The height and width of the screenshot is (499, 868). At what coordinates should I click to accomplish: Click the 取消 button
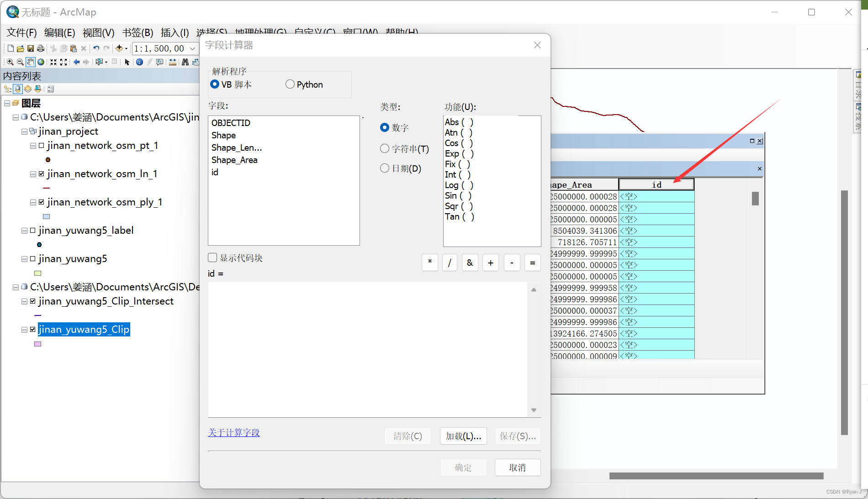tap(518, 467)
